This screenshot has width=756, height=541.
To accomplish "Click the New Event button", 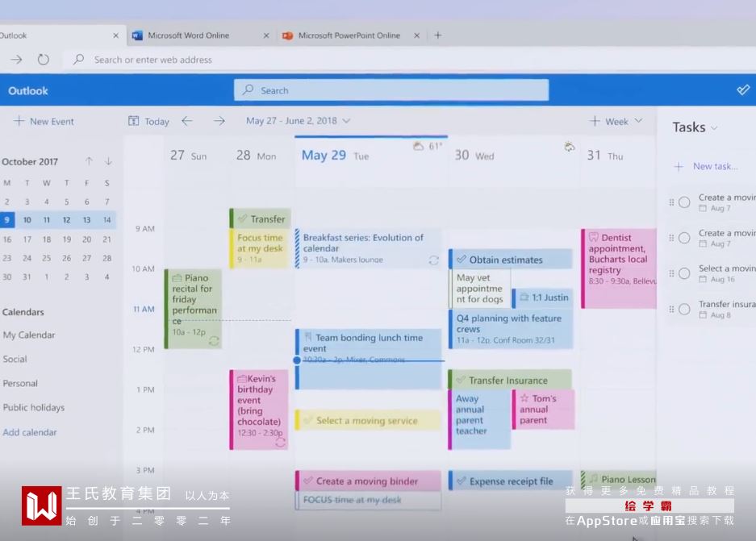I will (44, 121).
